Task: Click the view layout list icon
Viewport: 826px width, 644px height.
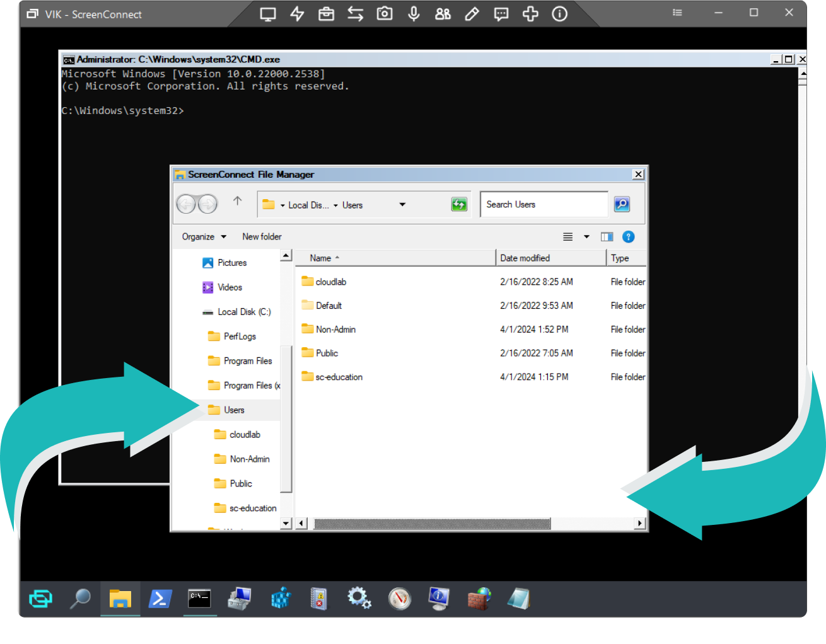Action: 567,237
